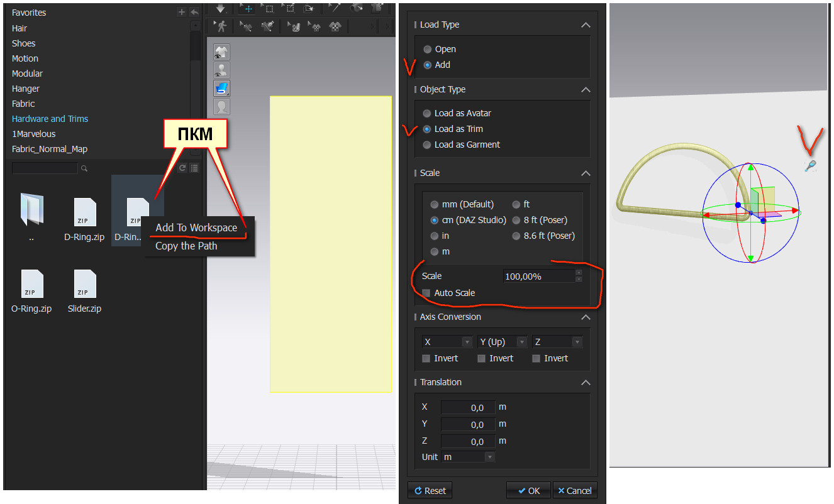This screenshot has height=504, width=834.
Task: Open the translation Unit dropdown
Action: 468,457
